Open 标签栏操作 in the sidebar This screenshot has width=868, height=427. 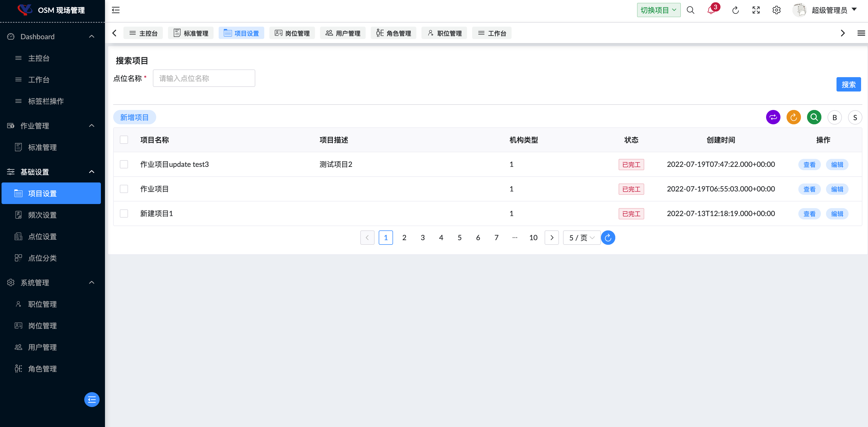[x=51, y=101]
